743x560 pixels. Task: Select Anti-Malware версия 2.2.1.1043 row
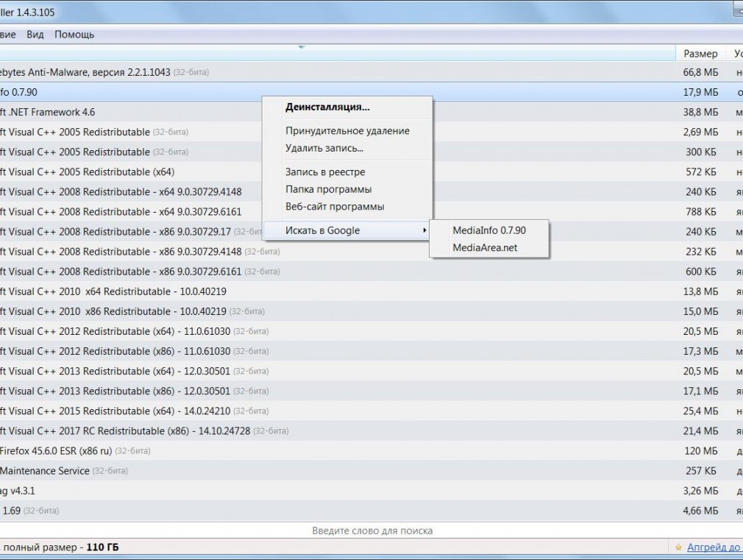coord(371,72)
